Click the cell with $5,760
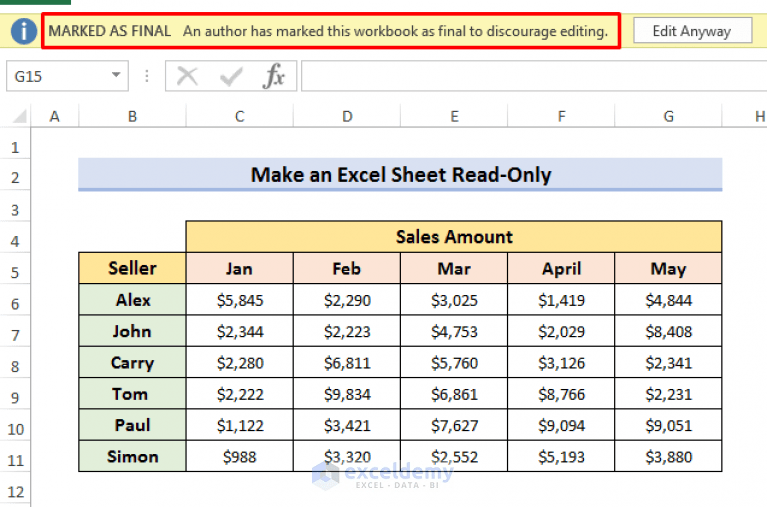 tap(454, 362)
